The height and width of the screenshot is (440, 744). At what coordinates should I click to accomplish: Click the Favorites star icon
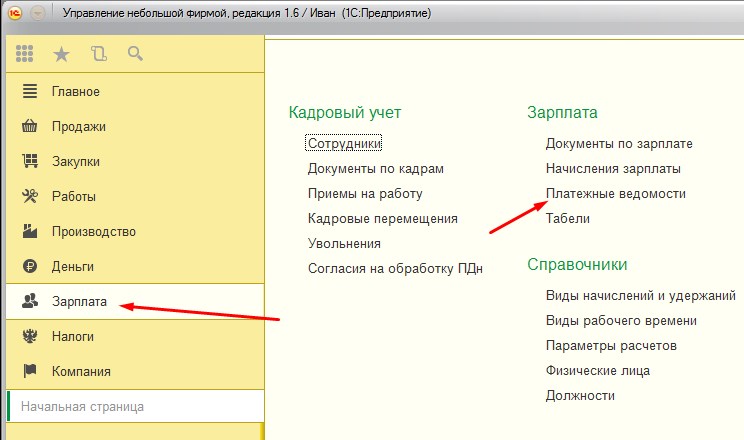pos(61,53)
